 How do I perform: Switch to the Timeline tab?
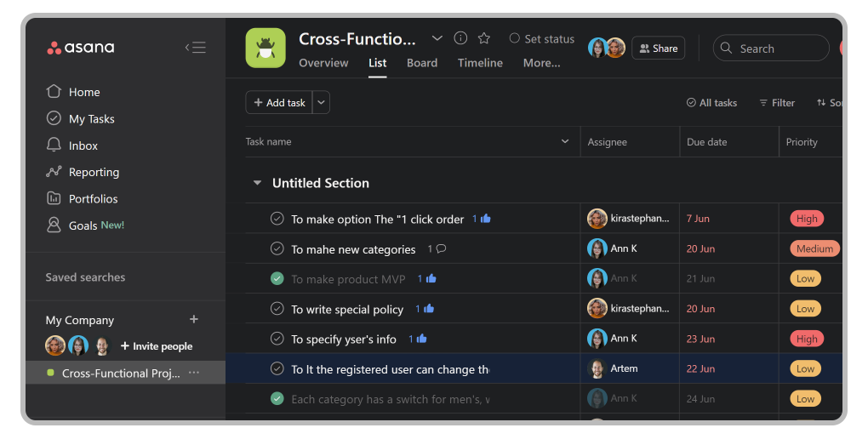click(480, 63)
